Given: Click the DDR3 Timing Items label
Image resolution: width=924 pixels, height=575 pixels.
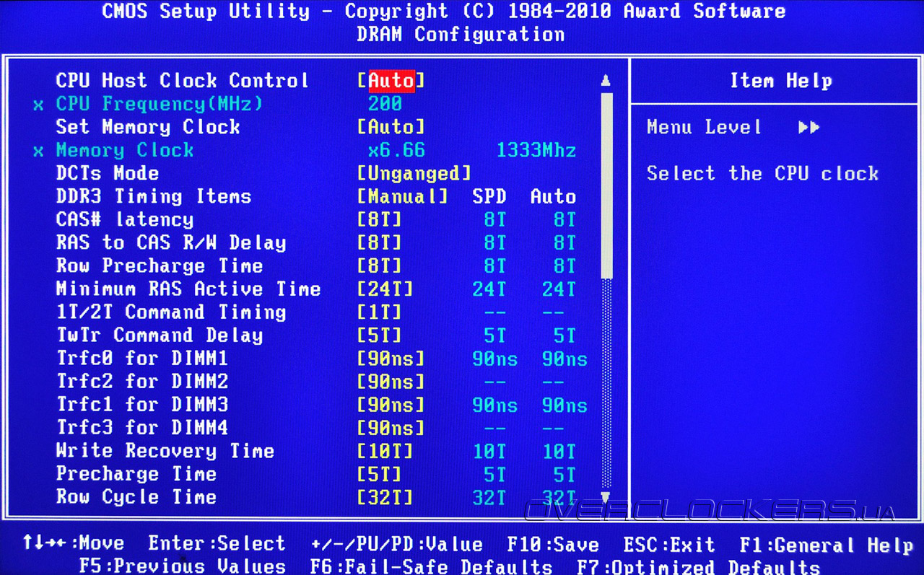Looking at the screenshot, I should coord(154,196).
